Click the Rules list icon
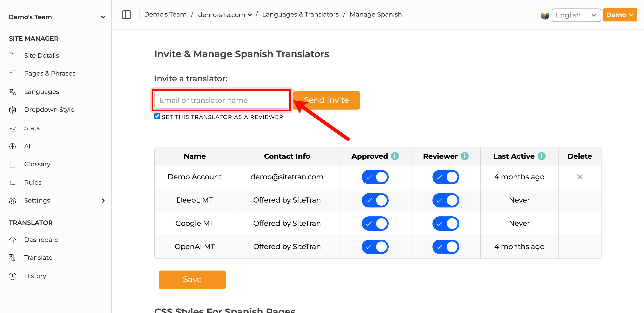Image resolution: width=644 pixels, height=313 pixels. pos(13,183)
